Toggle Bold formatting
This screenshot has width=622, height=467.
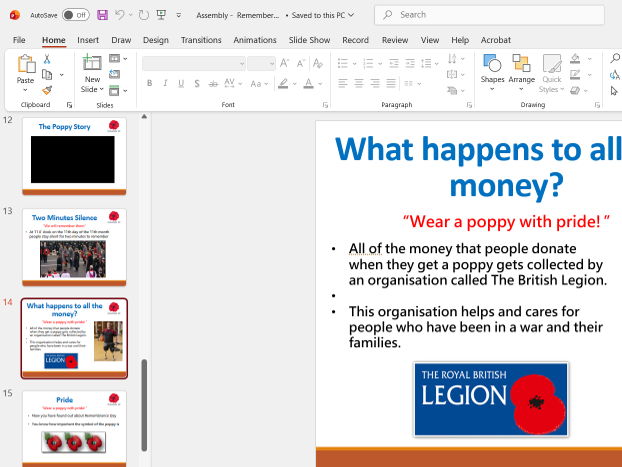(x=150, y=83)
